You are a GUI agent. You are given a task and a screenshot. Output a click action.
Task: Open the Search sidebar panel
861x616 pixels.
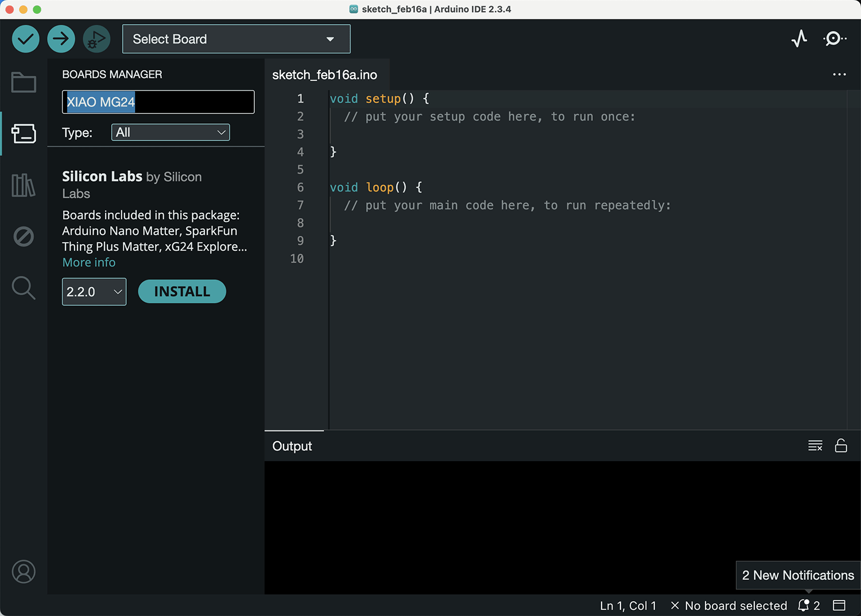(x=24, y=288)
